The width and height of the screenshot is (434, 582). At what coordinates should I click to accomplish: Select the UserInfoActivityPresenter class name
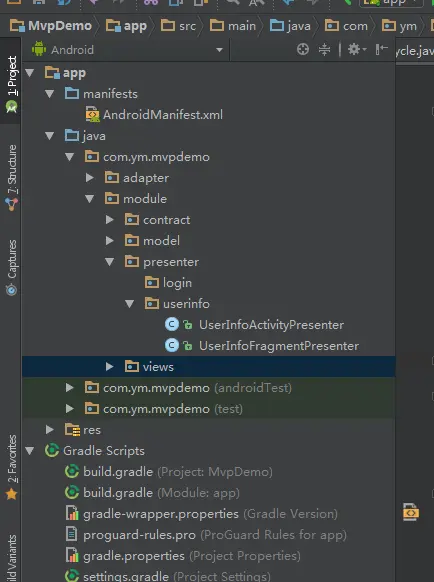coord(271,325)
